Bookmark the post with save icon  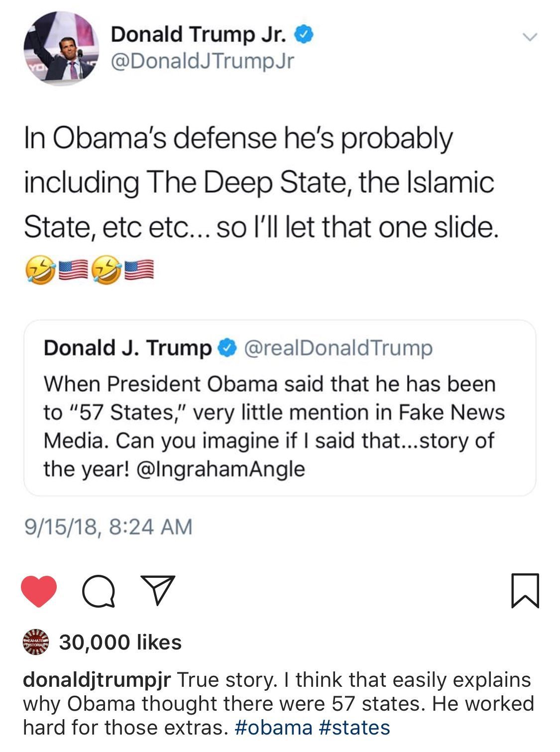[x=525, y=591]
